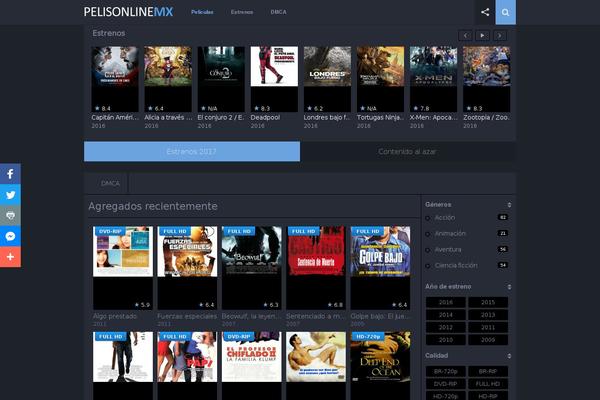Select the Animación genre radio
The width and height of the screenshot is (600, 400).
(x=428, y=234)
